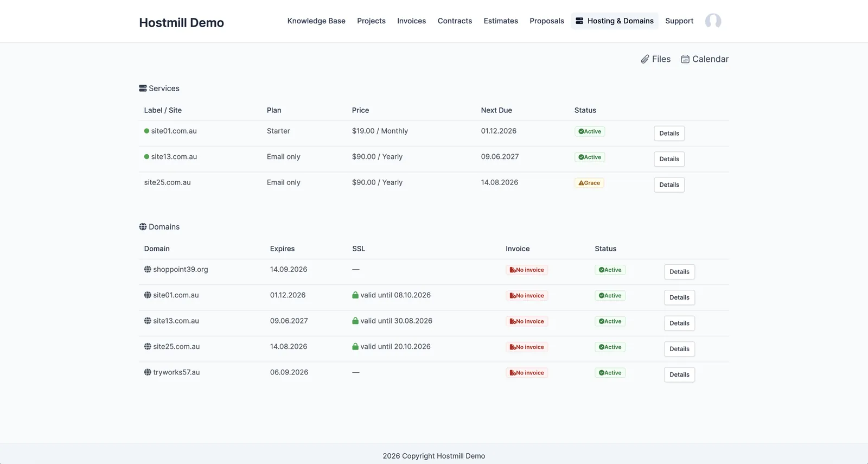Screen dimensions: 868x464
Task: Click the server icon beside Services heading
Action: click(143, 88)
